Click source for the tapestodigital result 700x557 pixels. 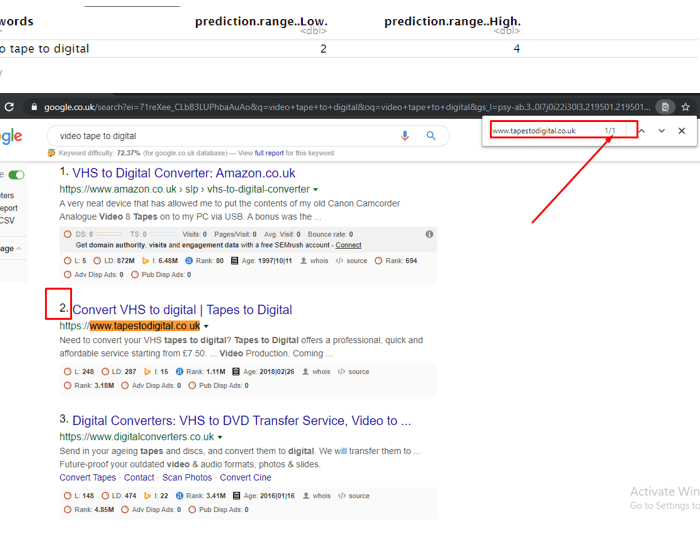(354, 372)
